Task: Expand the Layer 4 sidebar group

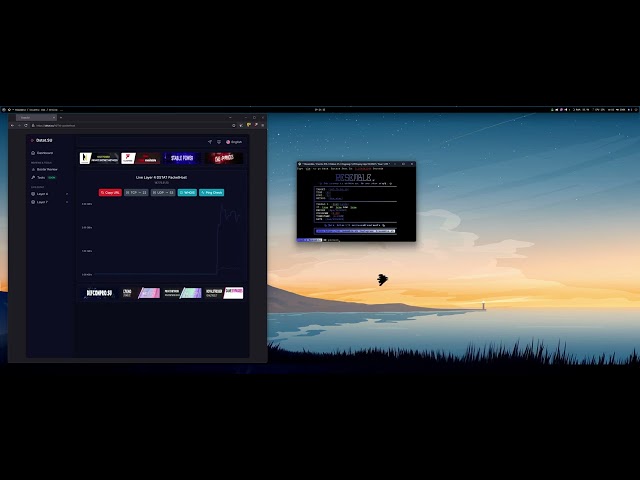Action: (x=49, y=194)
